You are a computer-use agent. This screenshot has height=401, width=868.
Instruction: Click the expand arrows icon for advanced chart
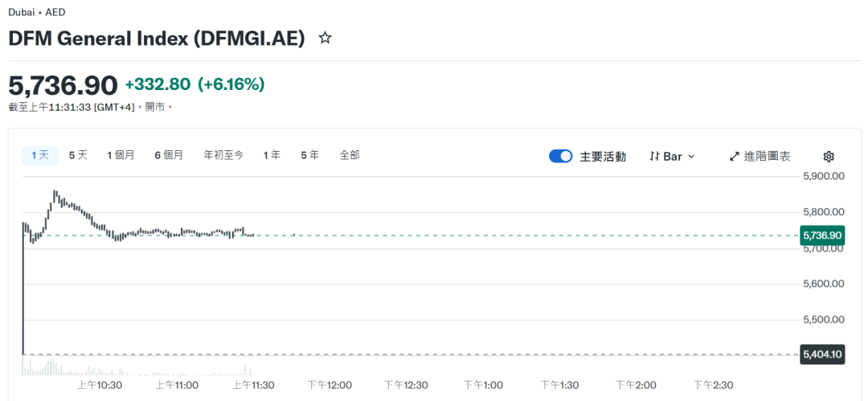pyautogui.click(x=734, y=157)
